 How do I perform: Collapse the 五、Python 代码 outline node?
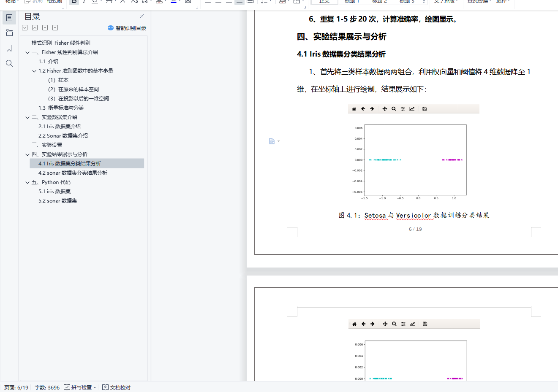tap(27, 182)
